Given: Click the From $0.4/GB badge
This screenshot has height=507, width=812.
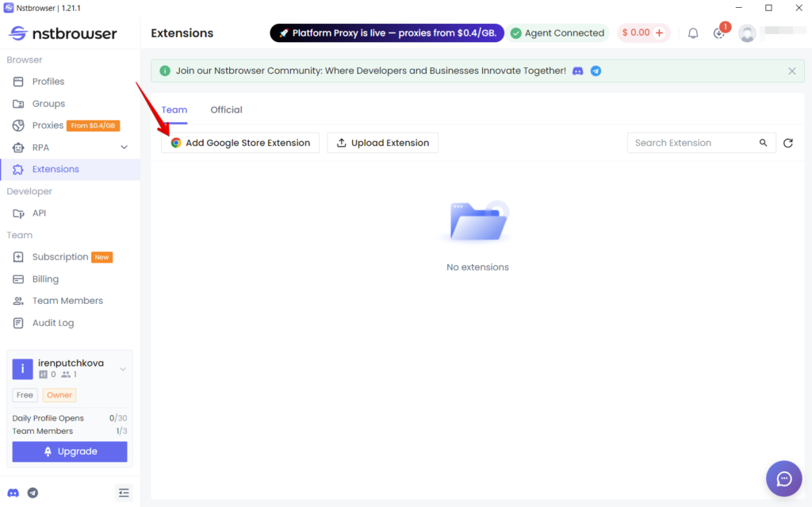Looking at the screenshot, I should (x=94, y=125).
